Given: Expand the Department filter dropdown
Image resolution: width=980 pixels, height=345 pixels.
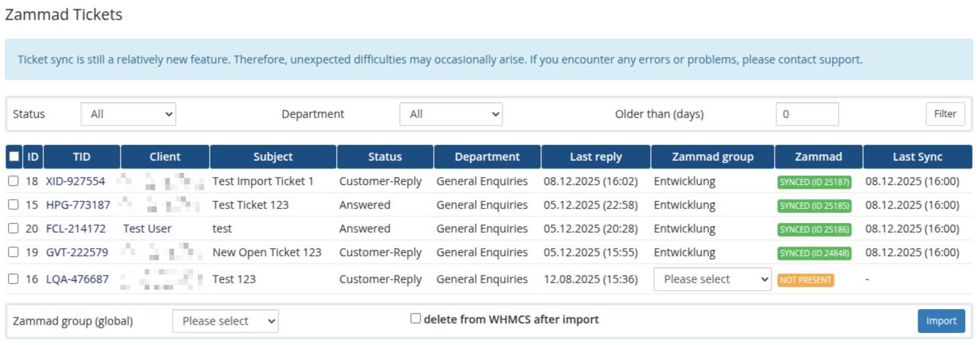Looking at the screenshot, I should pyautogui.click(x=451, y=114).
